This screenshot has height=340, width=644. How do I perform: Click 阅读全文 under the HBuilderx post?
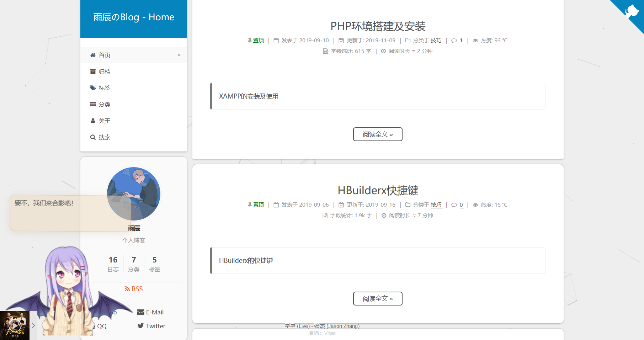click(x=378, y=299)
